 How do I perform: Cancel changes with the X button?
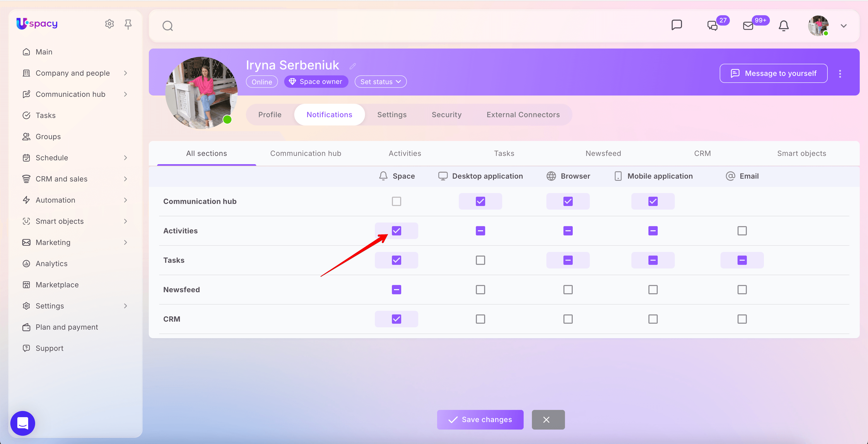coord(548,420)
